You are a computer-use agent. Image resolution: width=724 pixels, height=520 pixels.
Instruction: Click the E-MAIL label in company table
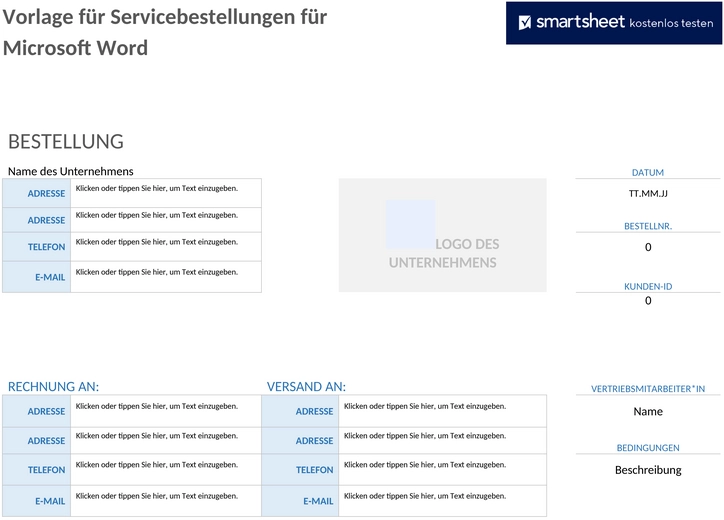50,277
